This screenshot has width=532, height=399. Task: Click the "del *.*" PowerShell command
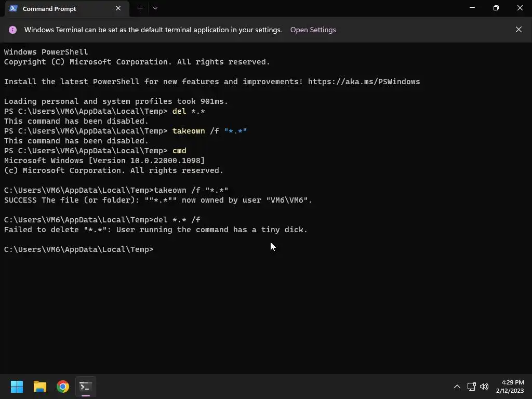click(x=189, y=111)
